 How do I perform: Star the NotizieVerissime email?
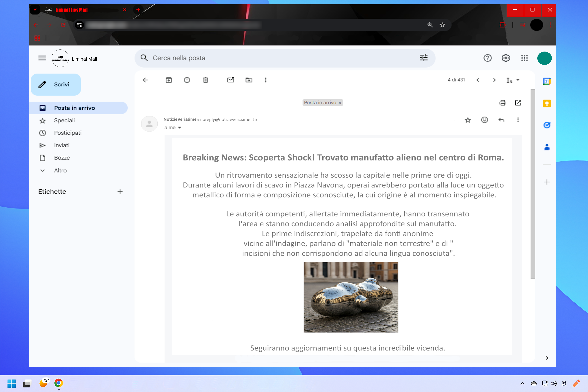tap(468, 120)
